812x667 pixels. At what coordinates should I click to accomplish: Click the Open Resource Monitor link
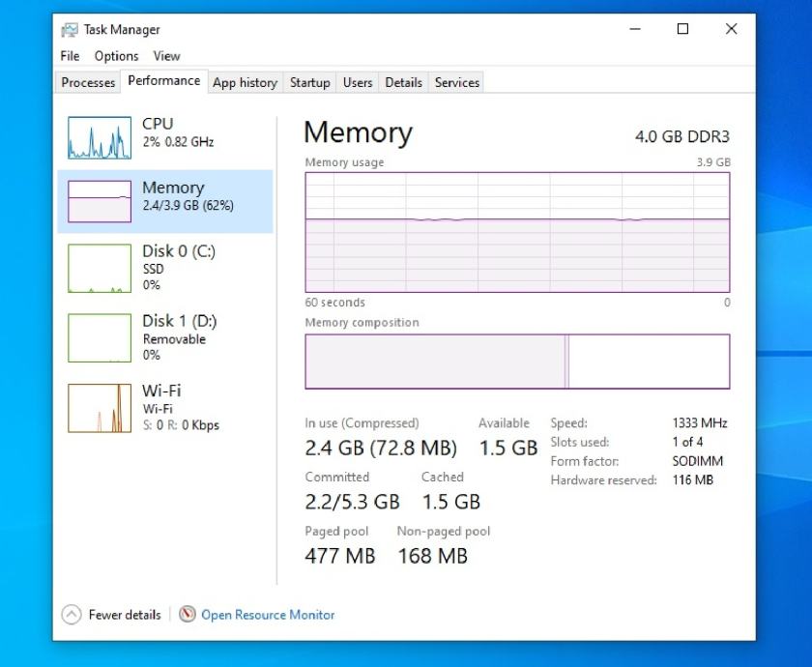click(268, 615)
